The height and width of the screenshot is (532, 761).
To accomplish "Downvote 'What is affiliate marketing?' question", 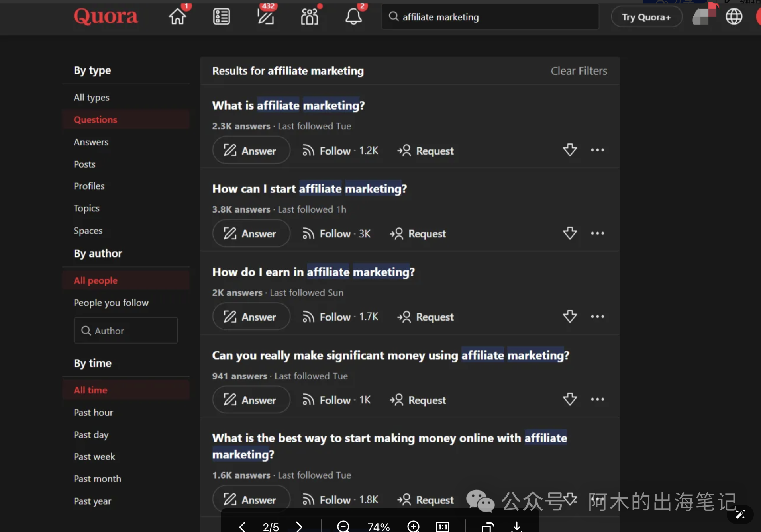I will click(x=570, y=150).
